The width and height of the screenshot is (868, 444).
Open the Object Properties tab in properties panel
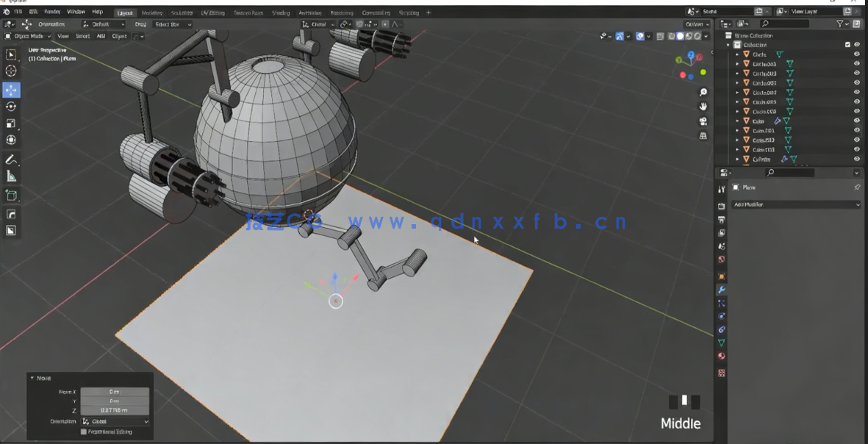[722, 276]
